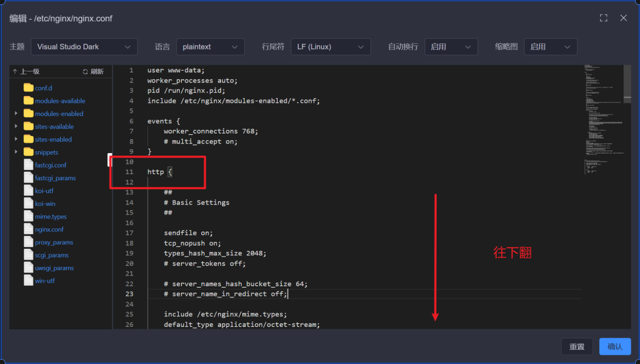Open file labeled scgi_params

coord(52,255)
